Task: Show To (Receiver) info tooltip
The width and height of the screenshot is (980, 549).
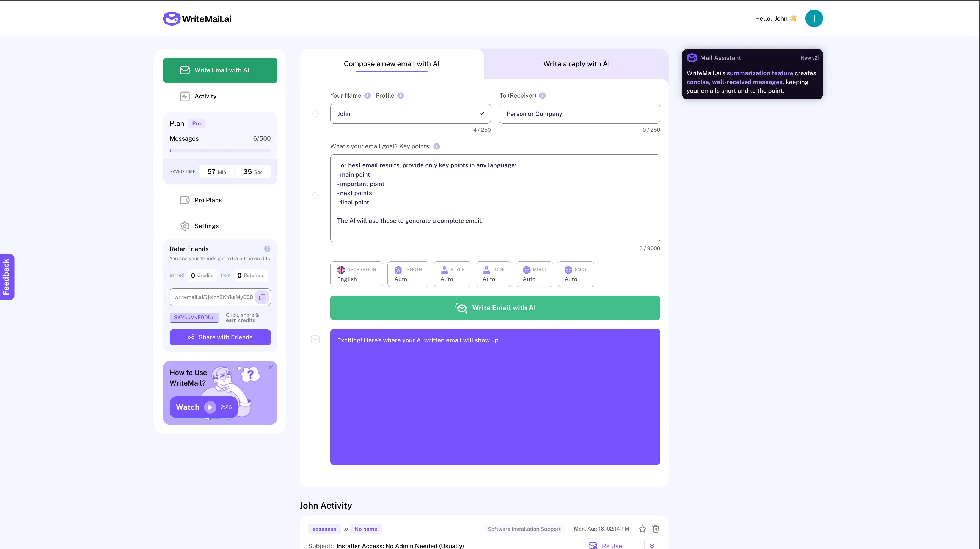Action: pos(543,96)
